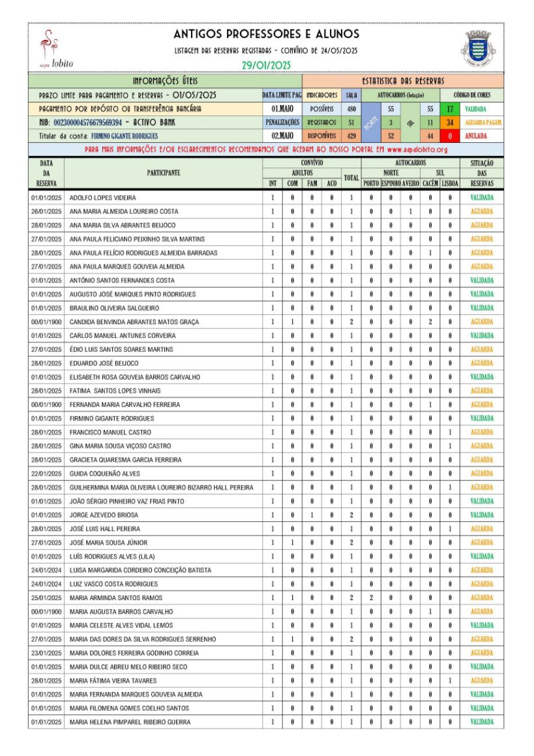Select 'MARIA ARMINDA SANTOS RAMOS' participant name
Screen dimensions: 534x756
(x=115, y=598)
